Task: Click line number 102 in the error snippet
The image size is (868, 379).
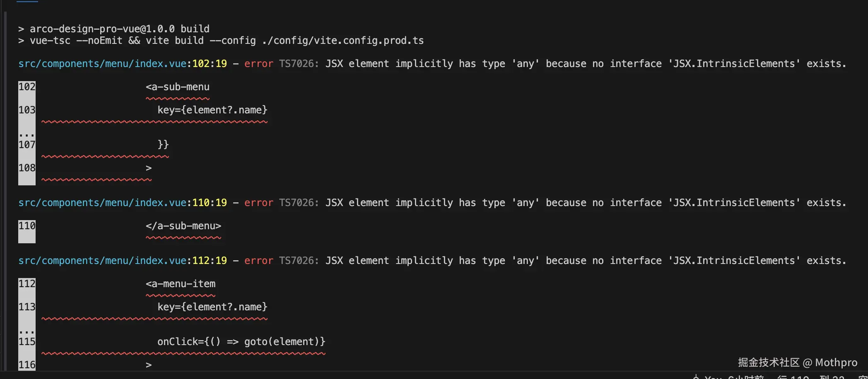Action: point(27,87)
